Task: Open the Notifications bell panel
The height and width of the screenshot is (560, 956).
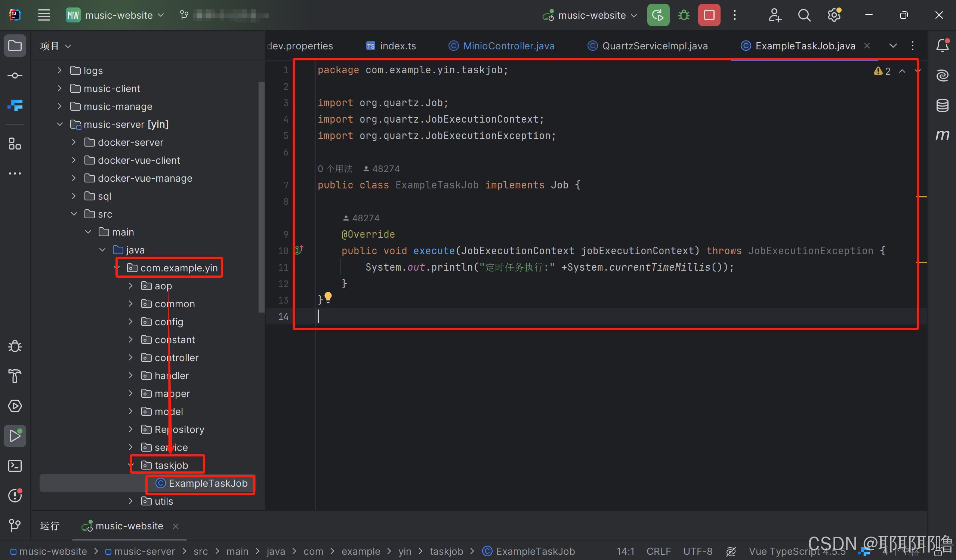Action: 942,46
